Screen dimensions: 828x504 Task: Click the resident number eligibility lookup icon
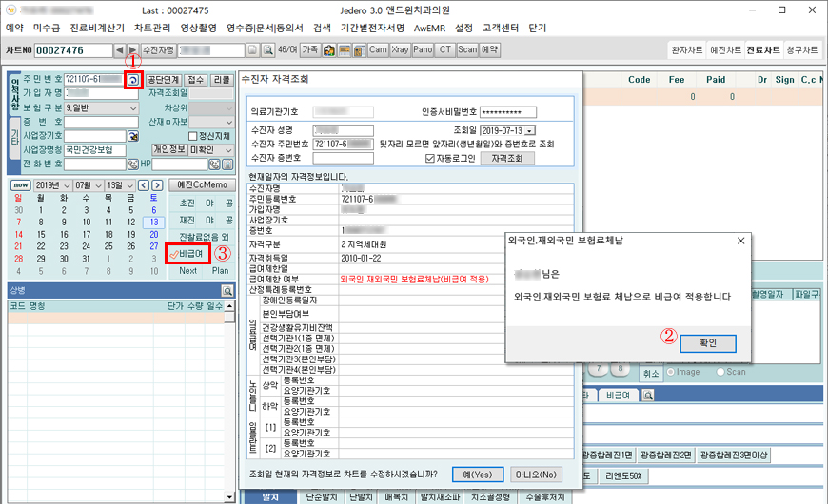[131, 80]
